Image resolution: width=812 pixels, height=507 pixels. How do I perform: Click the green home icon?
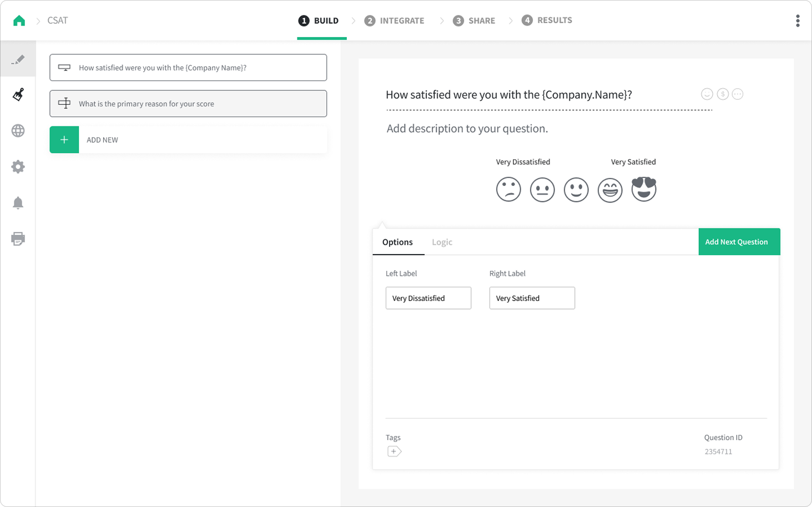pyautogui.click(x=19, y=21)
